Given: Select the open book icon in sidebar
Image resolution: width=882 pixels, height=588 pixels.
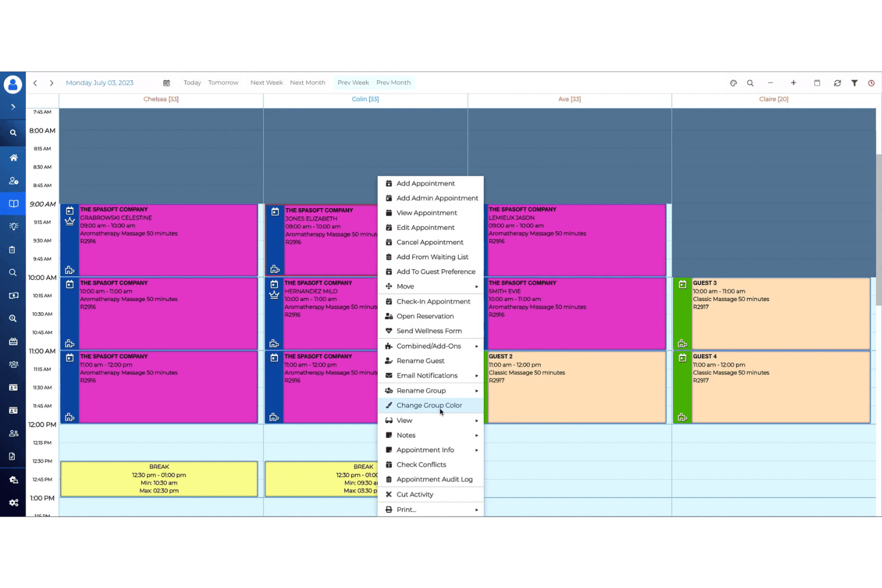Looking at the screenshot, I should click(13, 204).
